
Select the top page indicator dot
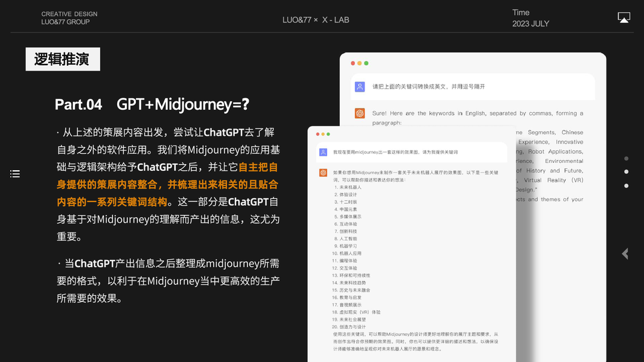click(626, 159)
